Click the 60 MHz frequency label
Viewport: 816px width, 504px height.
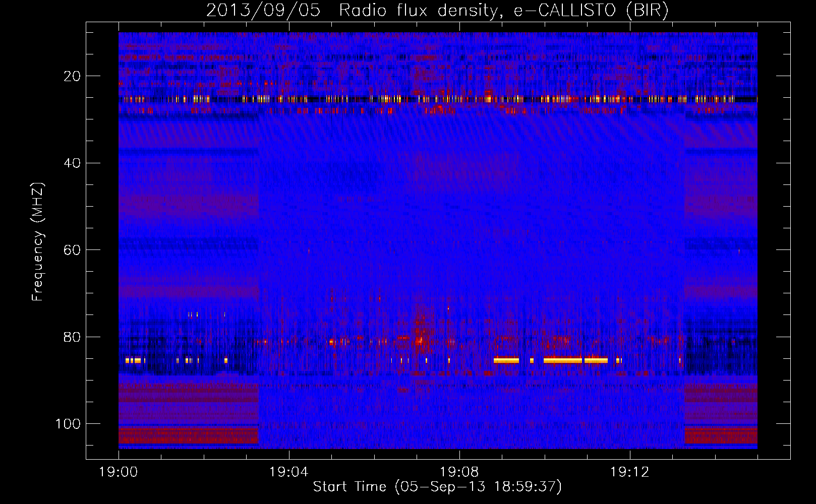tap(73, 250)
